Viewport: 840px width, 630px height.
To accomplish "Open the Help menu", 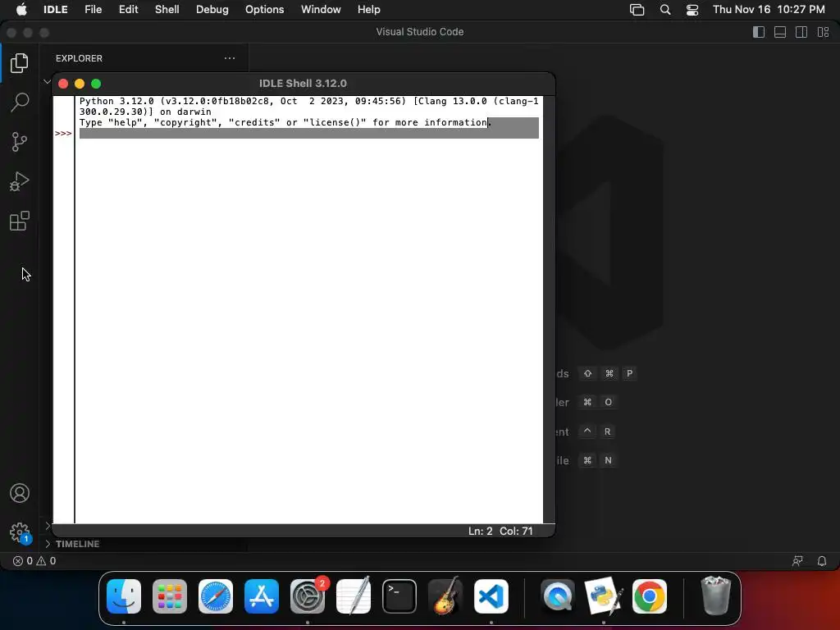I will pyautogui.click(x=368, y=10).
